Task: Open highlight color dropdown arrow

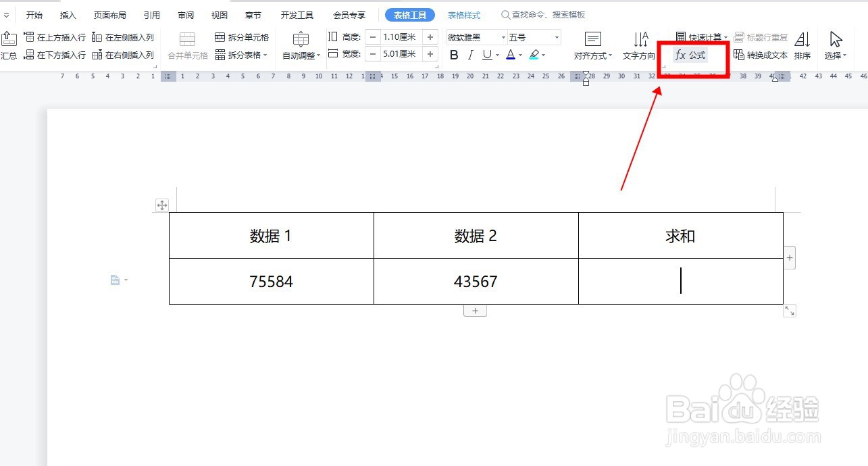Action: coord(543,55)
